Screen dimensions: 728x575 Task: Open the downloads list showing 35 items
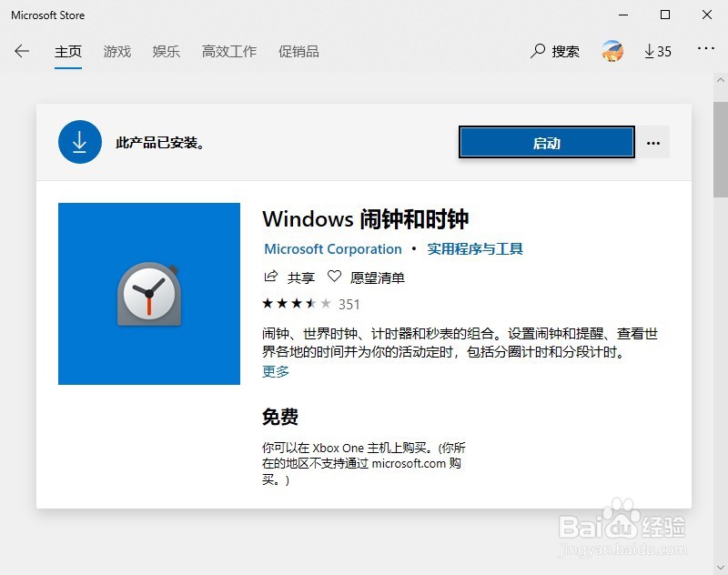[657, 52]
